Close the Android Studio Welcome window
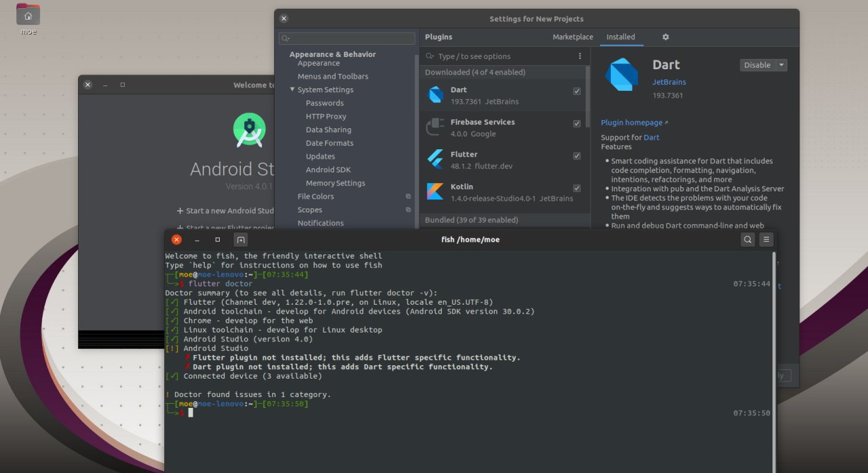The image size is (868, 473). click(87, 85)
